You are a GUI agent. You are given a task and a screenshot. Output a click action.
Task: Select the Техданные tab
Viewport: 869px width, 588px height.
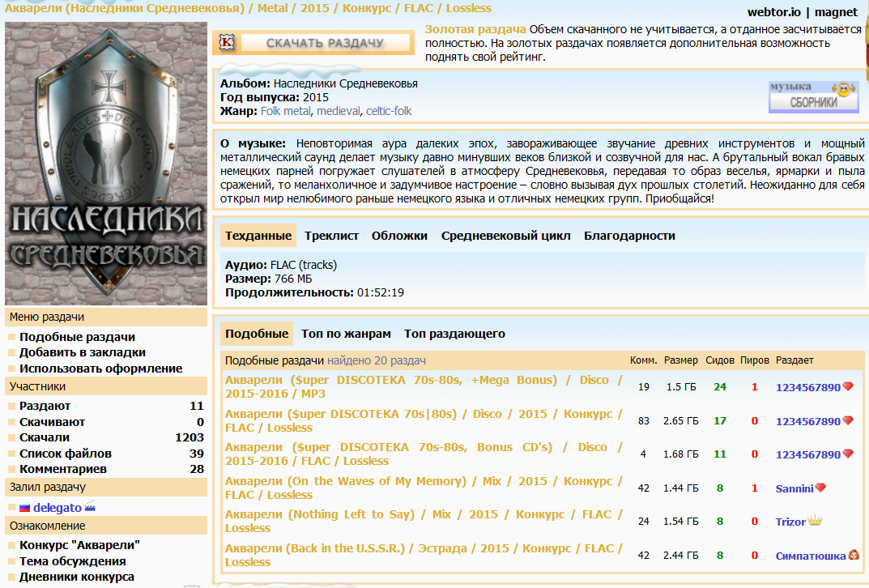pos(258,236)
